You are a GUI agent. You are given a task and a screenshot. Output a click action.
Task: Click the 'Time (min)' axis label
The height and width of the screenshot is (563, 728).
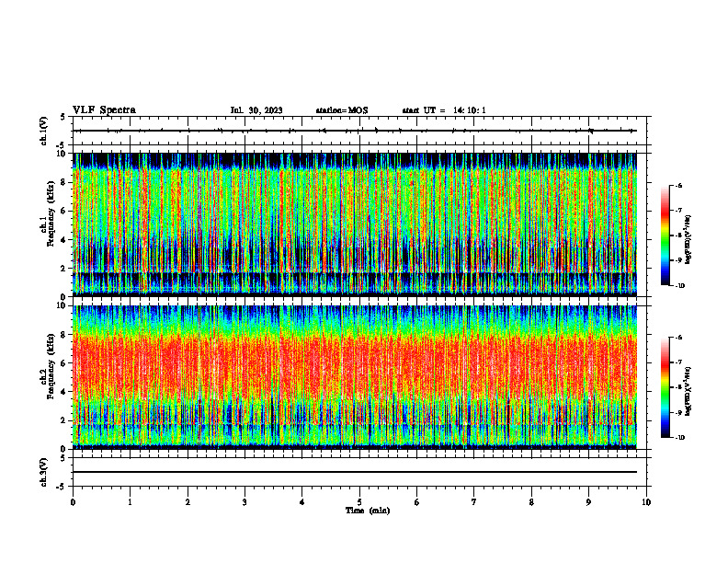[368, 511]
